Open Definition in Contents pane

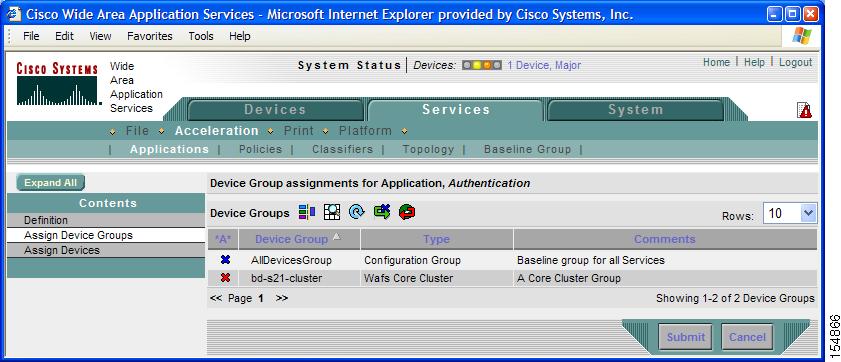[106, 220]
